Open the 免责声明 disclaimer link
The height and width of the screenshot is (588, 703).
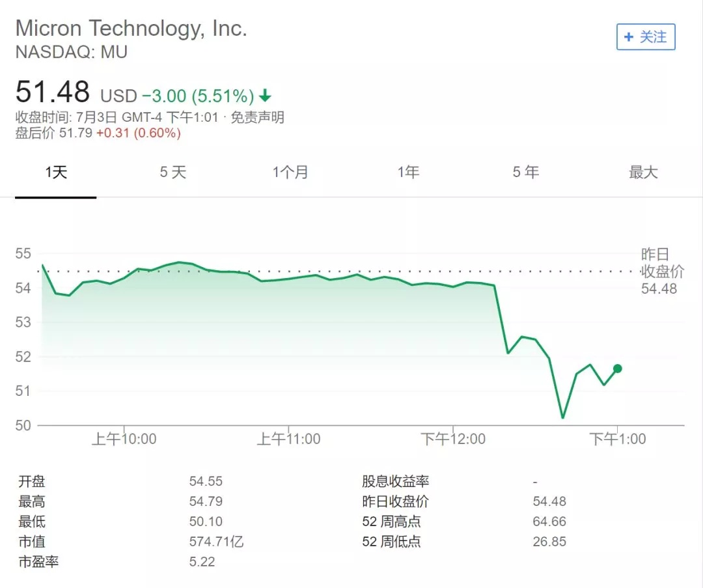(x=257, y=117)
